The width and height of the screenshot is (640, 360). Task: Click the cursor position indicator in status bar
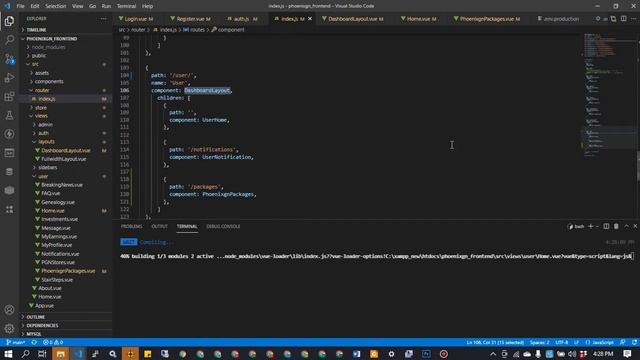(495, 342)
